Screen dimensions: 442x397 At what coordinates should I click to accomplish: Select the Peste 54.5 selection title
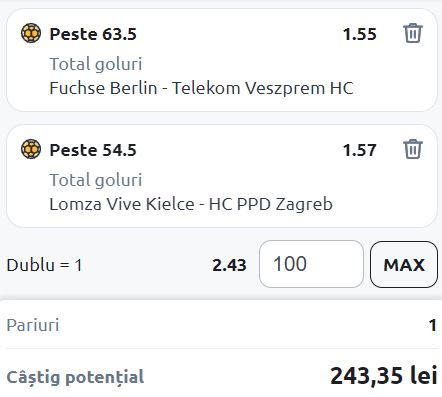(93, 150)
